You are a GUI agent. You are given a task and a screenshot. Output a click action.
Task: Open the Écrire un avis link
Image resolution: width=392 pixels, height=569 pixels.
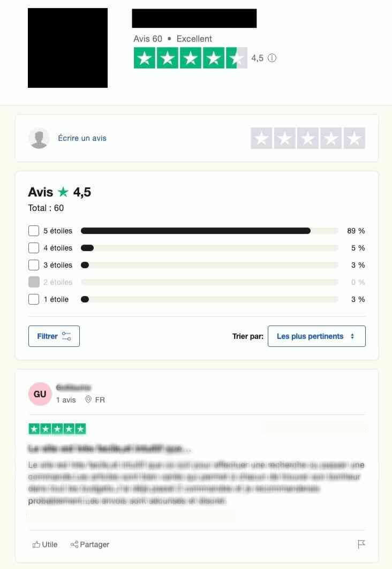pos(82,138)
